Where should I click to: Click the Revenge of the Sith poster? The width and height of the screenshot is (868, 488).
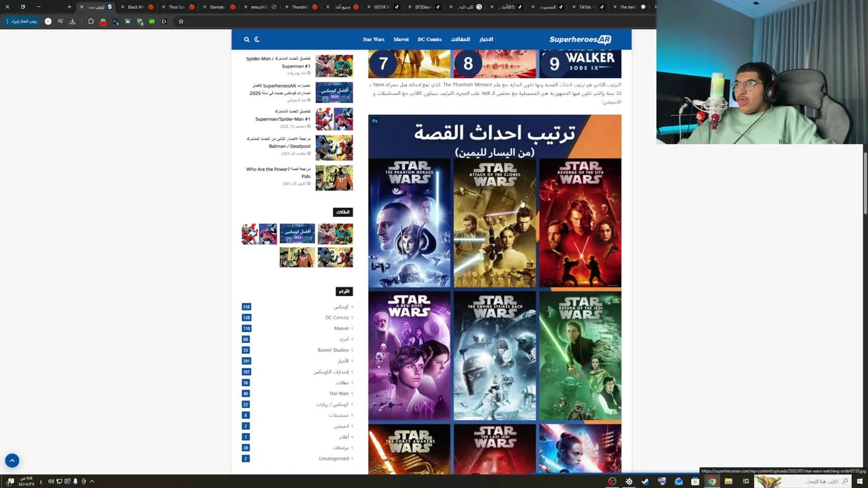coord(580,224)
